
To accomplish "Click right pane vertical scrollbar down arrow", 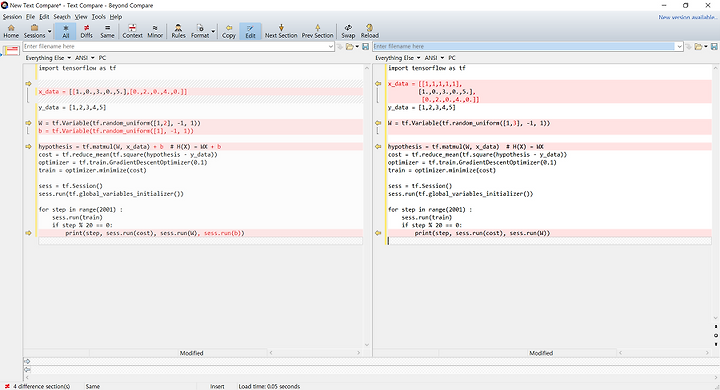I will (x=716, y=318).
